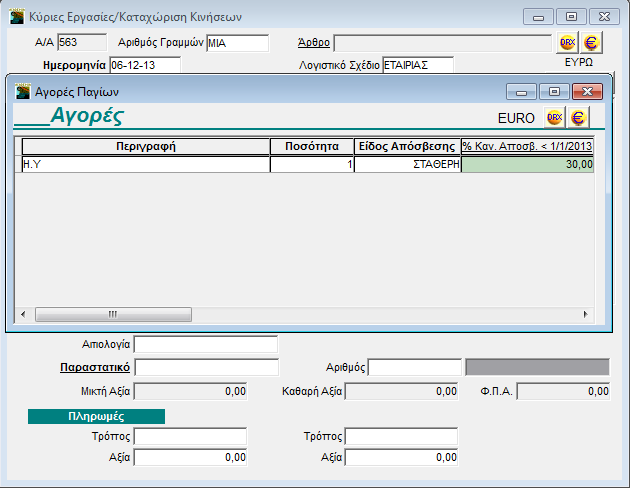Click the Καθαρή Αξία field

(x=401, y=391)
